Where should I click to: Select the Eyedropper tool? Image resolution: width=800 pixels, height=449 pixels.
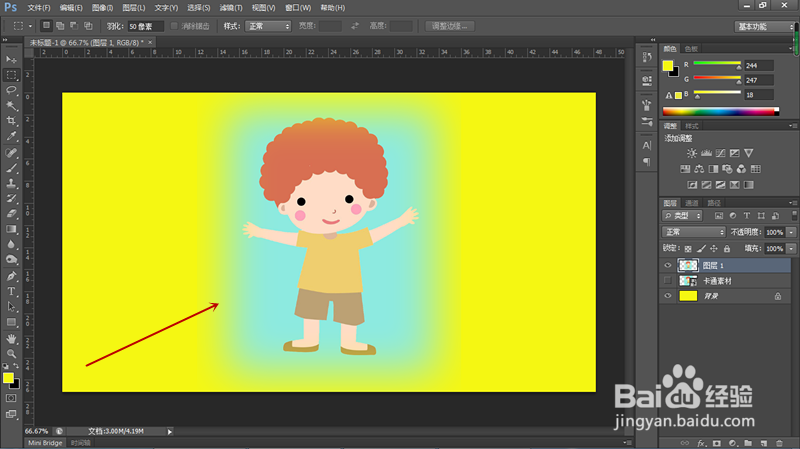11,136
